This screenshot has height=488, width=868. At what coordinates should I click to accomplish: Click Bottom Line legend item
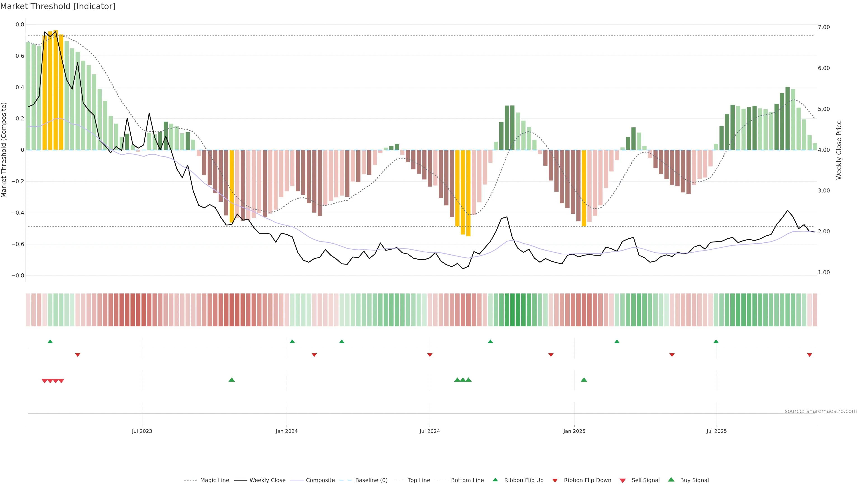pos(467,480)
